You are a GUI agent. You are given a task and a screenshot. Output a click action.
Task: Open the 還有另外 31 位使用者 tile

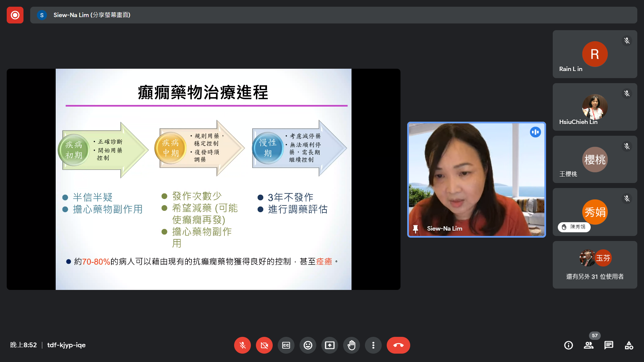coord(595,265)
